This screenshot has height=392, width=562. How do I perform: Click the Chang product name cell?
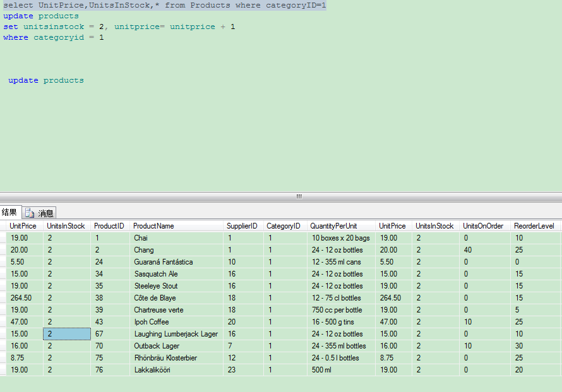(176, 250)
